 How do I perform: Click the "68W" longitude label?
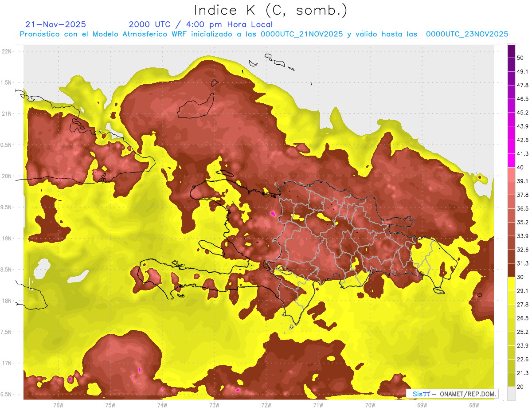pos(474,405)
